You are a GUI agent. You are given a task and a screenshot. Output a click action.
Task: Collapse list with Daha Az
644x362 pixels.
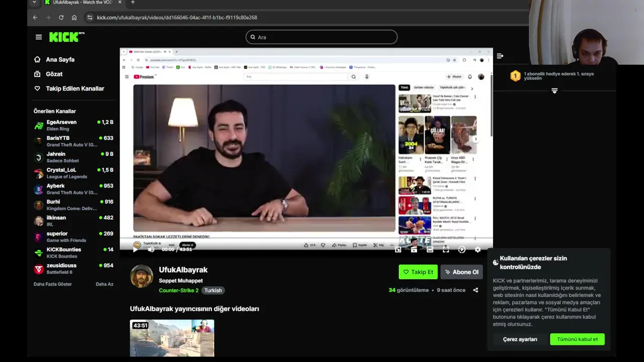[x=105, y=284]
